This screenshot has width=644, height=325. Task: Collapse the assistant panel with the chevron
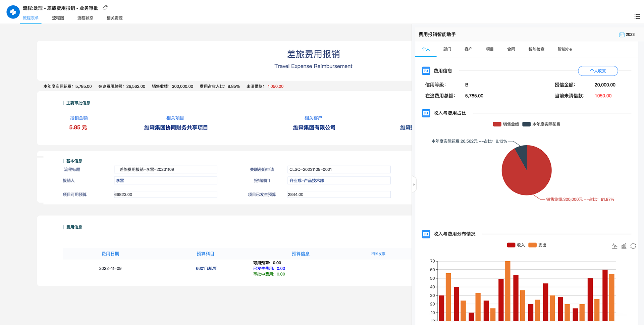click(x=414, y=184)
